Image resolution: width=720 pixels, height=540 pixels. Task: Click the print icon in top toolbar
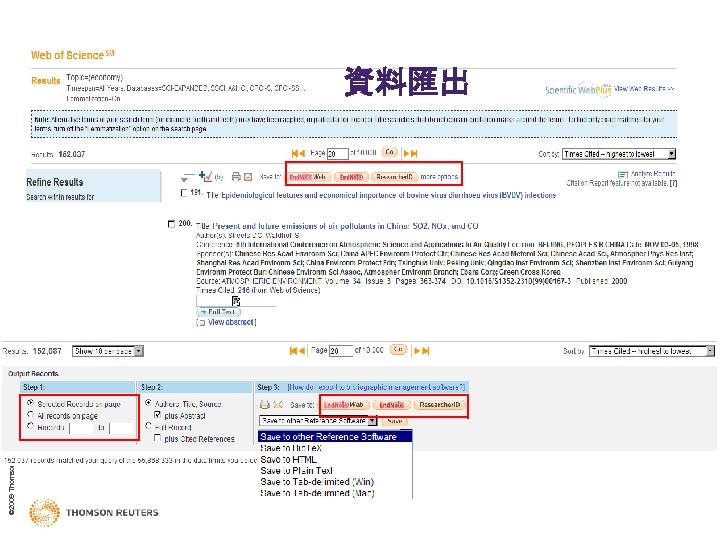(x=236, y=176)
